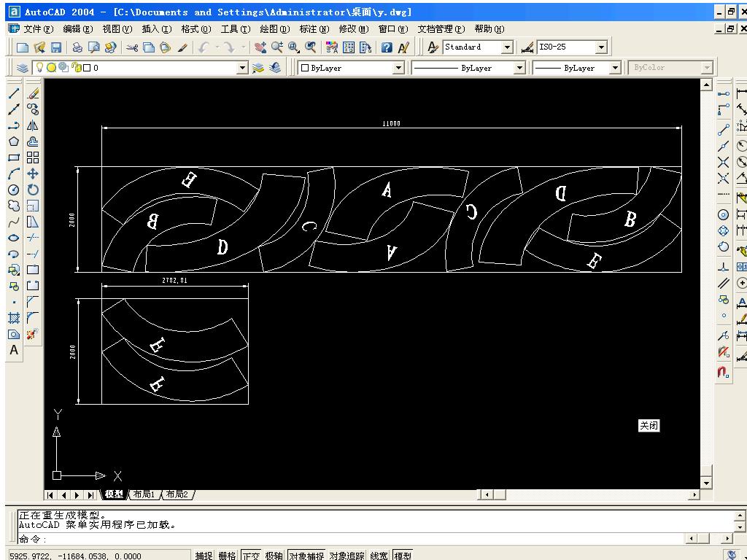Open the 文件(F) menu
Viewport: 747px width, 560px height.
tap(38, 29)
